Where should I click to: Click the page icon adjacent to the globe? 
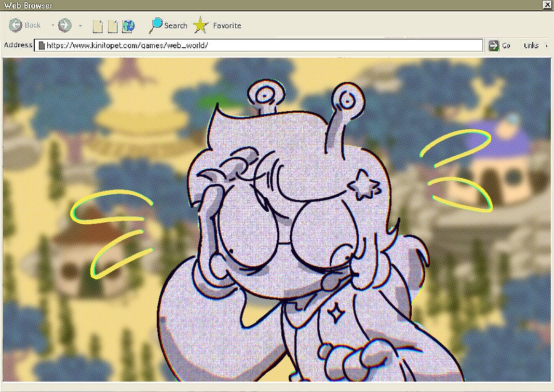113,26
